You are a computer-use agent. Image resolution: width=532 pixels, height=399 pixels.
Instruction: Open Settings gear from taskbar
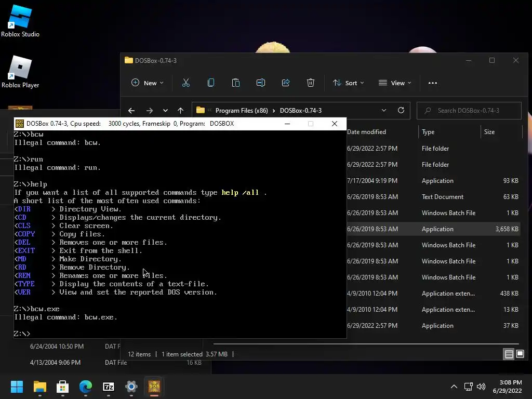(x=131, y=387)
